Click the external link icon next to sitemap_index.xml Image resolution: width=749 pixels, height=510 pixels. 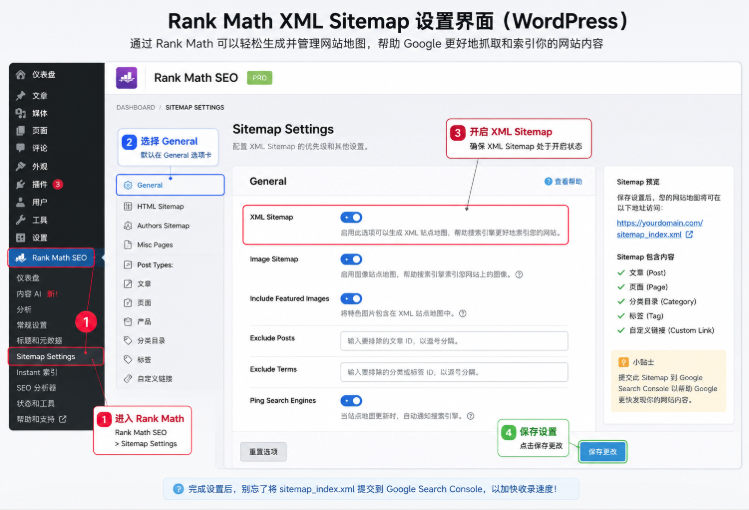coord(689,234)
